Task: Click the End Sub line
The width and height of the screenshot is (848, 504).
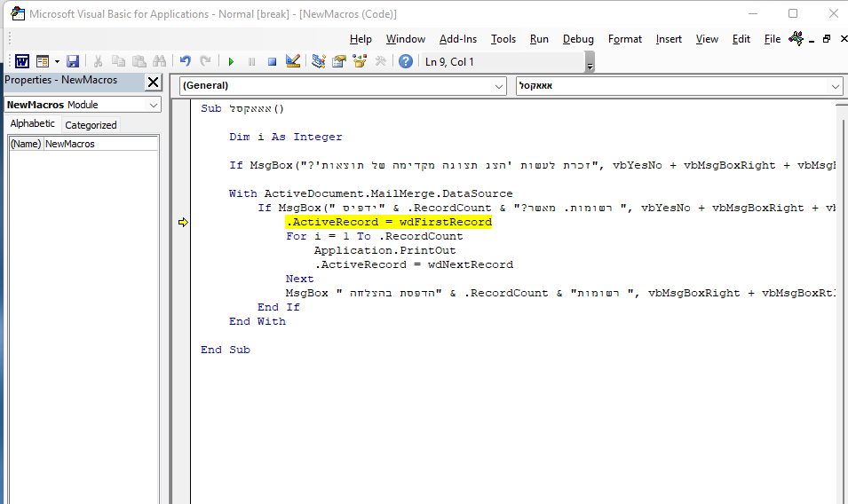Action: (225, 350)
